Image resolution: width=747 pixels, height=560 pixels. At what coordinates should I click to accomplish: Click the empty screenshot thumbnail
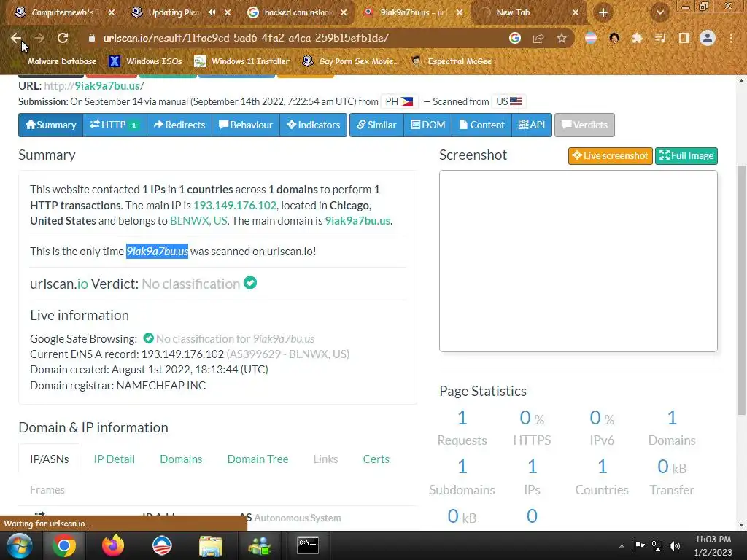[578, 261]
